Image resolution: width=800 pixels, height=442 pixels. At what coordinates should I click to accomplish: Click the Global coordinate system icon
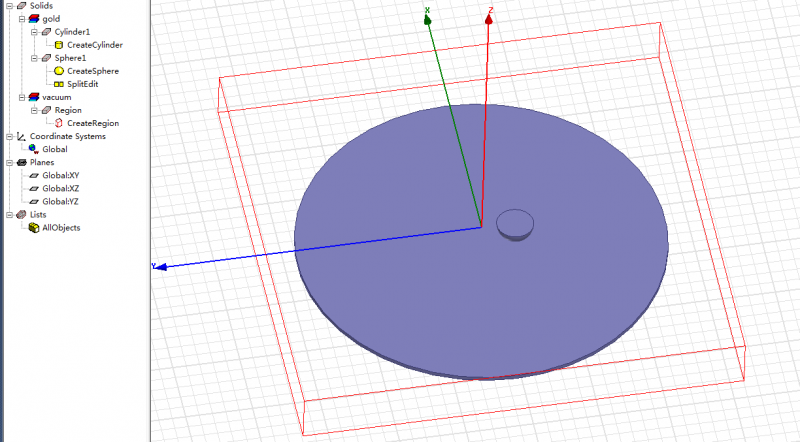point(34,149)
